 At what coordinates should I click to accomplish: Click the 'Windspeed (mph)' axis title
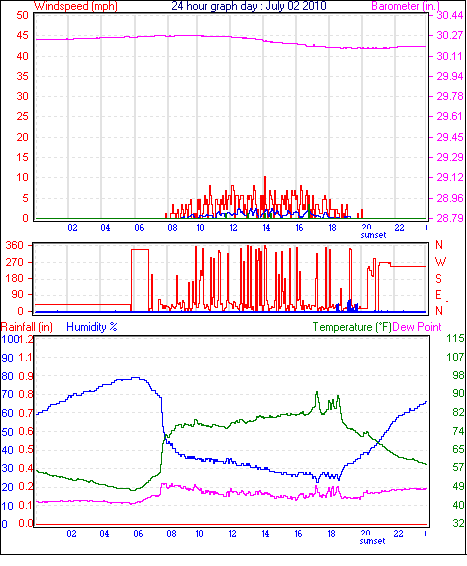[x=76, y=6]
